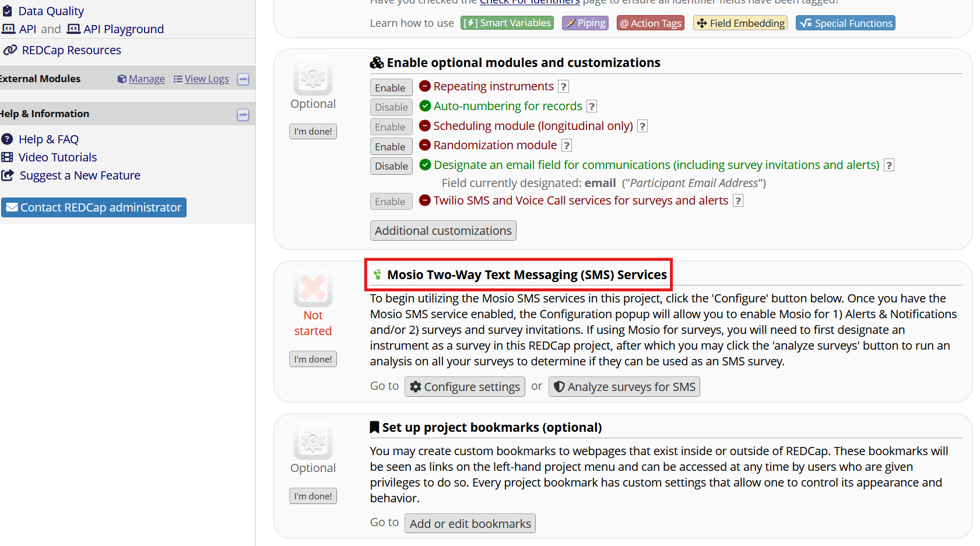Click green check beside Designate an email field
This screenshot has width=980, height=546.
pos(425,165)
